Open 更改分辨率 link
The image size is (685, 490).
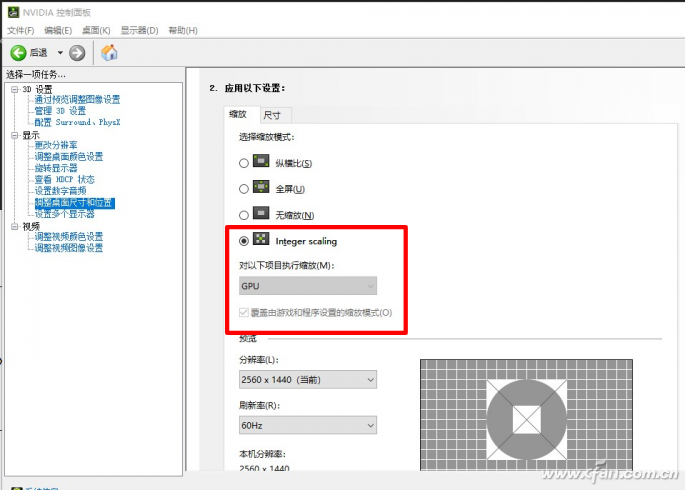[x=56, y=145]
